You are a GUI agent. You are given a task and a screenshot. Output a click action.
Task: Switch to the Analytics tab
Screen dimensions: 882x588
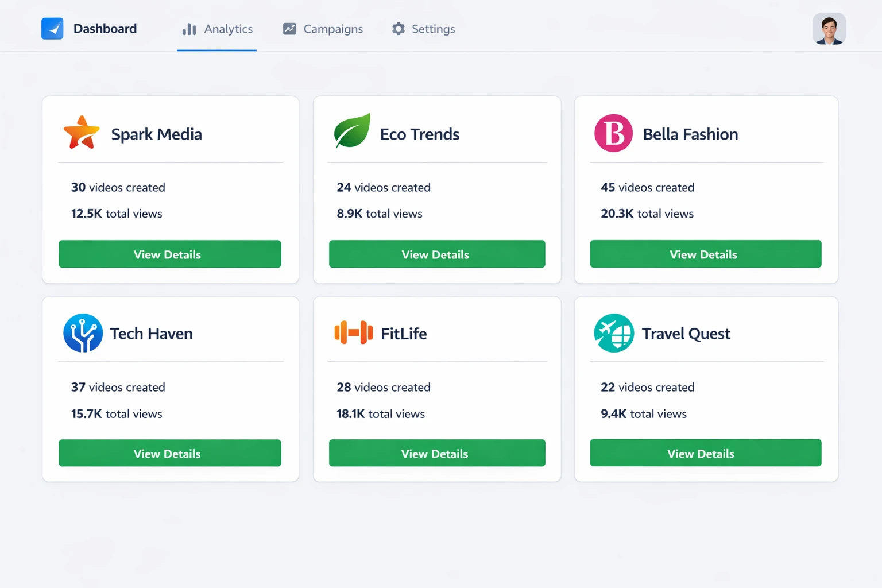point(228,29)
